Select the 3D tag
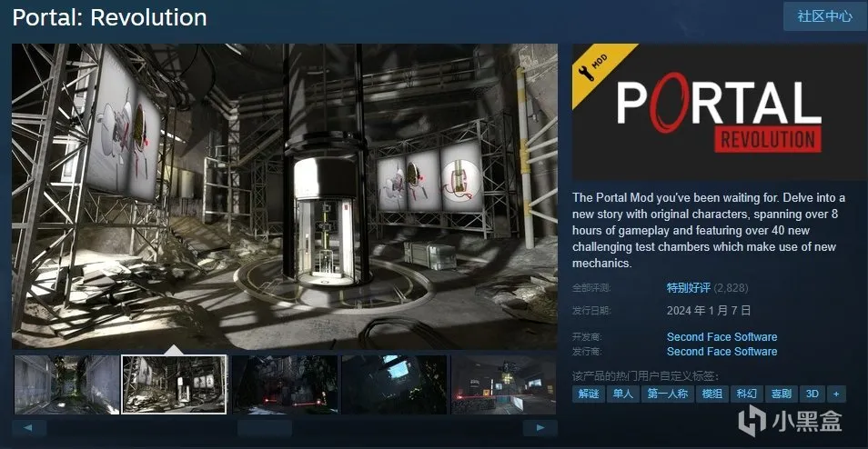868x449 pixels. pos(812,394)
